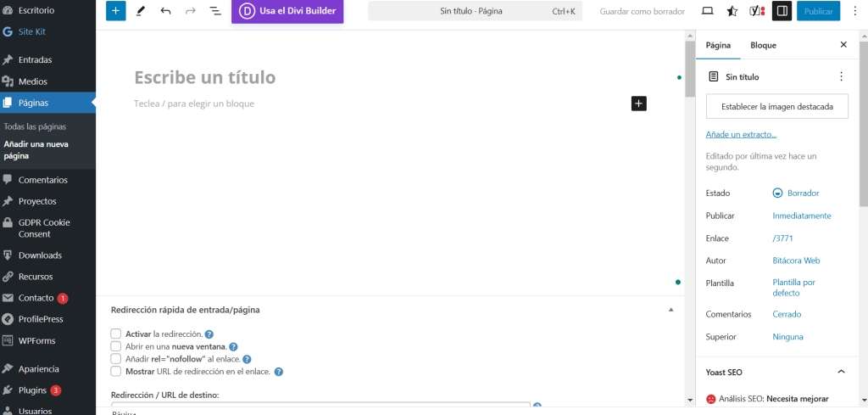Switch to the Página tab
The width and height of the screenshot is (868, 415).
pyautogui.click(x=718, y=46)
